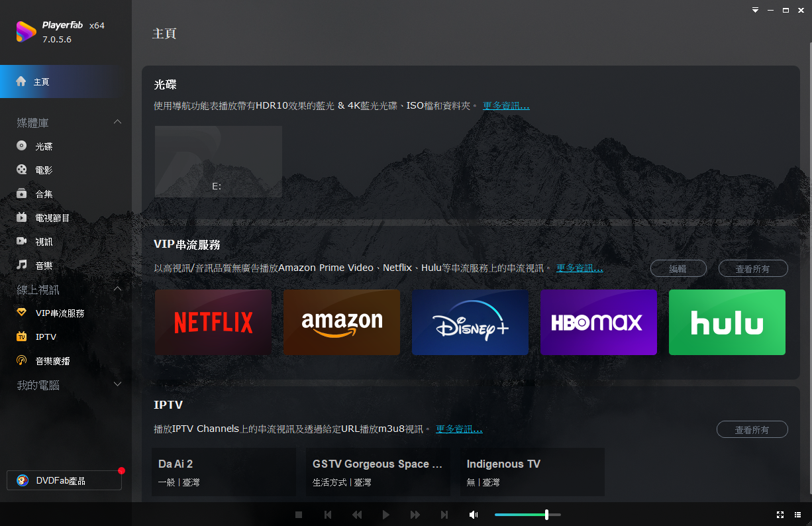
Task: Open 更多資訊 link in 光碟 section
Action: point(506,105)
